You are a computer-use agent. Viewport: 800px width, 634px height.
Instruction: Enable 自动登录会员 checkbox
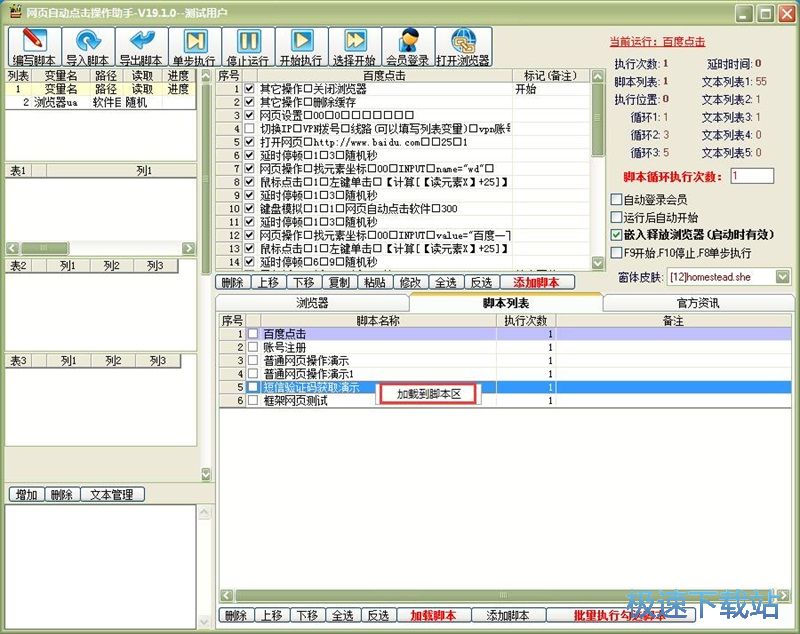[x=616, y=199]
